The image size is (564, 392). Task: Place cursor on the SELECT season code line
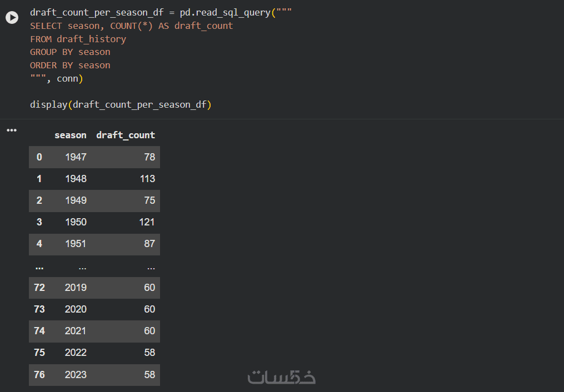131,26
